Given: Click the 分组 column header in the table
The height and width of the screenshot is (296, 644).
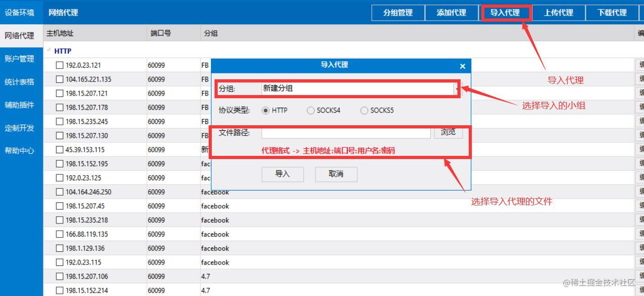Looking at the screenshot, I should click(x=417, y=33).
